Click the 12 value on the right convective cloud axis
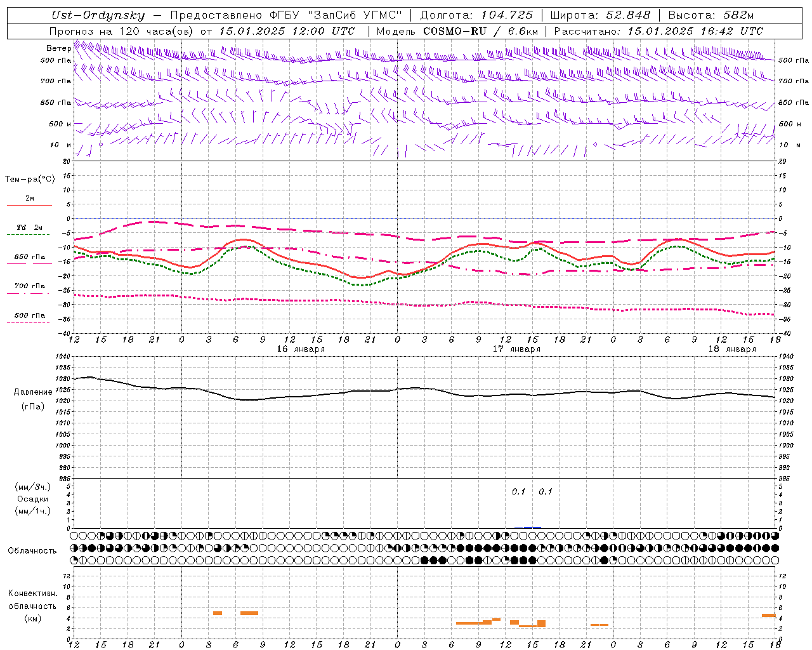This screenshot has width=812, height=650. pos(783,576)
